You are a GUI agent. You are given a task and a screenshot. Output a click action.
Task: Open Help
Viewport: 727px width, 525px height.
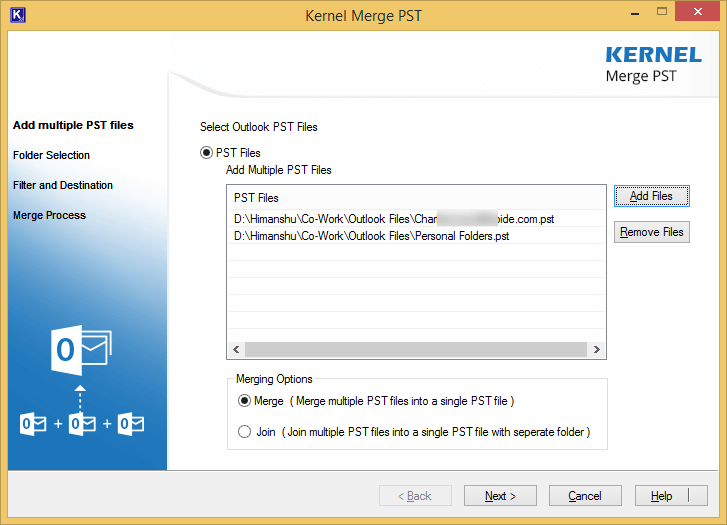[671, 496]
